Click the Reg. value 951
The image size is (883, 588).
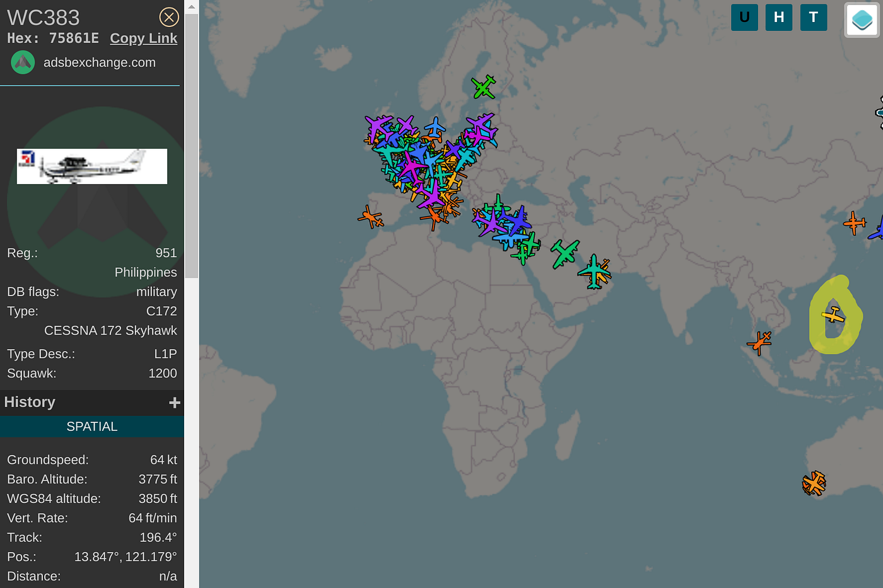click(166, 253)
